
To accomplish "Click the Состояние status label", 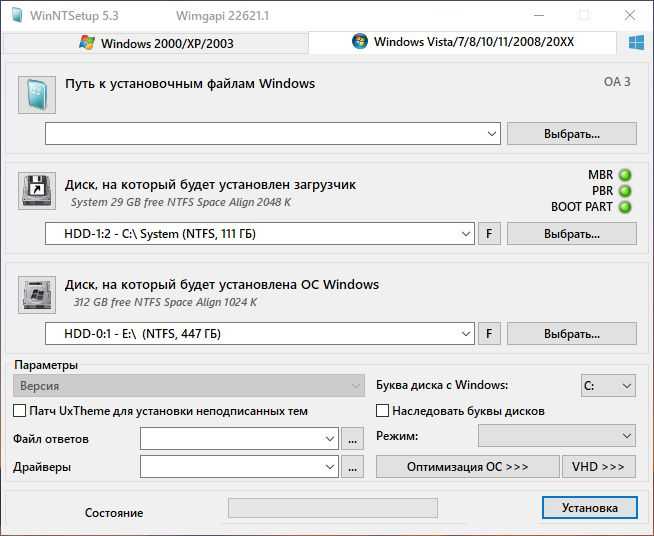I will pyautogui.click(x=114, y=513).
